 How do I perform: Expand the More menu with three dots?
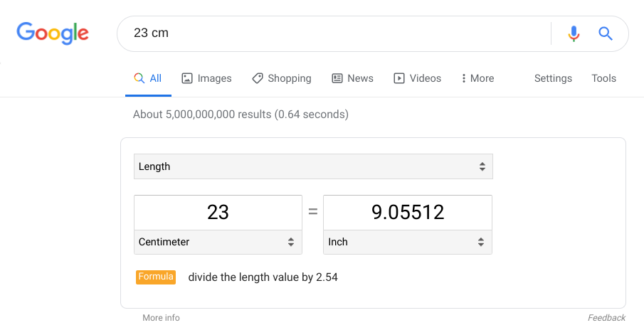coord(477,78)
